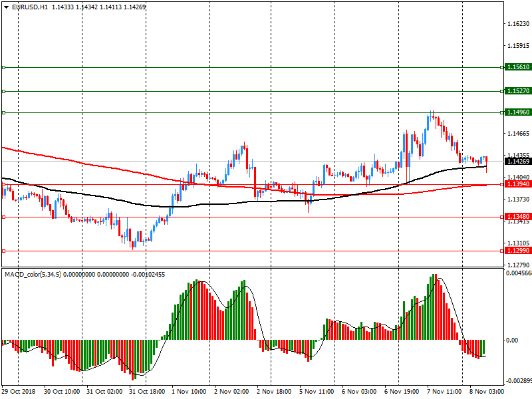
Task: Select the 29 Oct 2018 date label
Action: [x=19, y=392]
